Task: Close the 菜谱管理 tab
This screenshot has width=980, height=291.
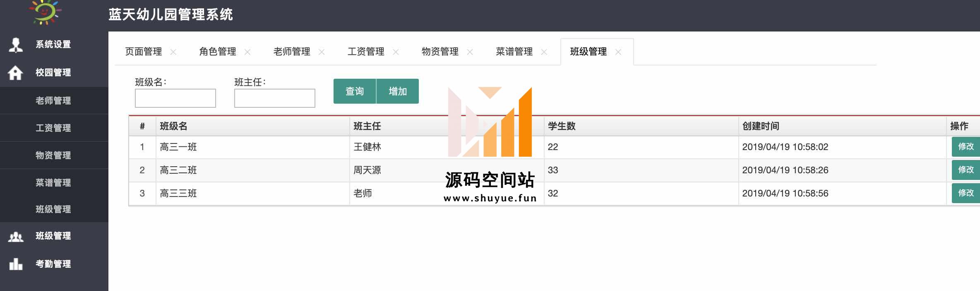Action: (544, 52)
